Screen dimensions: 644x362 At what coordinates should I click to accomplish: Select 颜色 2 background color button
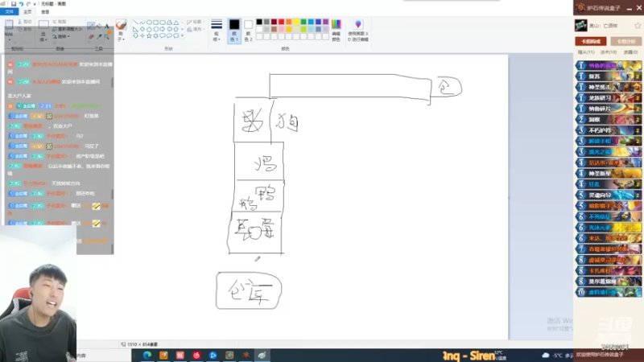click(x=248, y=31)
